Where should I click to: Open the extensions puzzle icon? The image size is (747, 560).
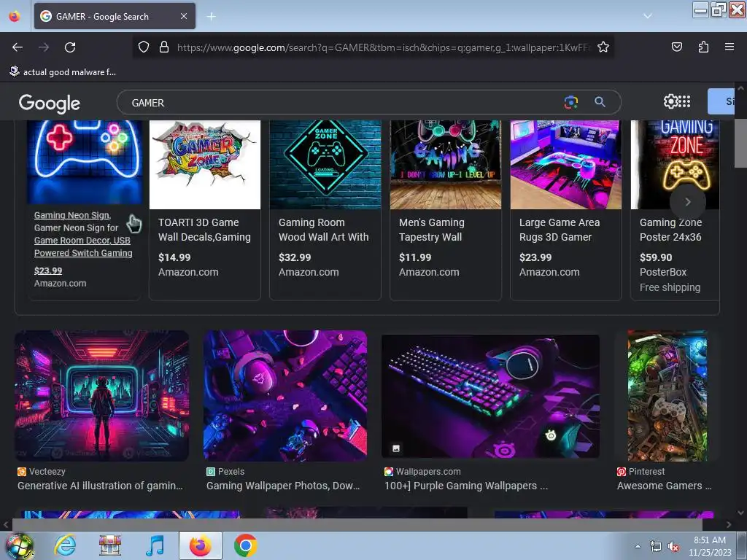pos(703,47)
